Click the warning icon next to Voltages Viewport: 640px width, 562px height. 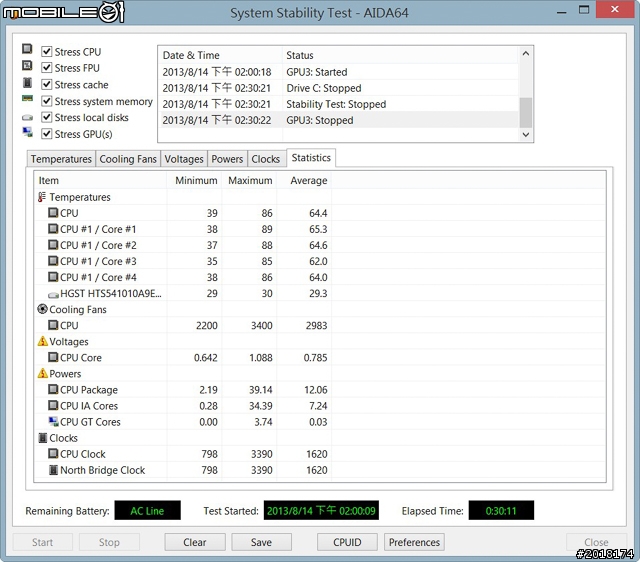point(42,341)
